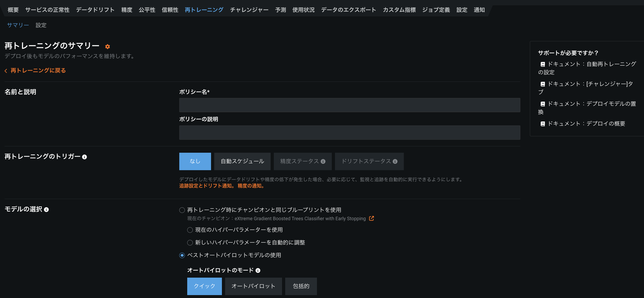This screenshot has height=298, width=644.
Task: Select 現在のハイパーパラメーターを使用 radio
Action: 190,230
